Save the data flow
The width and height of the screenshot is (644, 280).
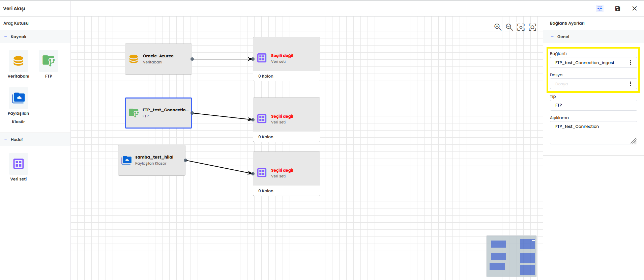click(618, 8)
